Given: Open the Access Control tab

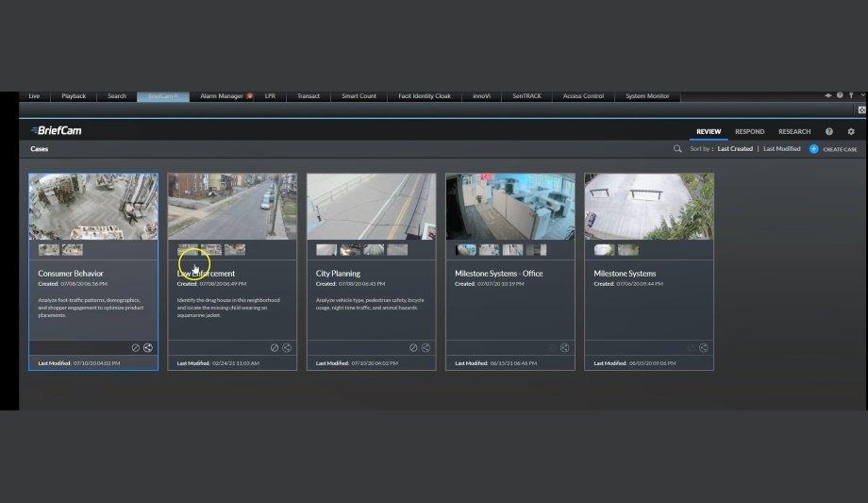Looking at the screenshot, I should 583,96.
